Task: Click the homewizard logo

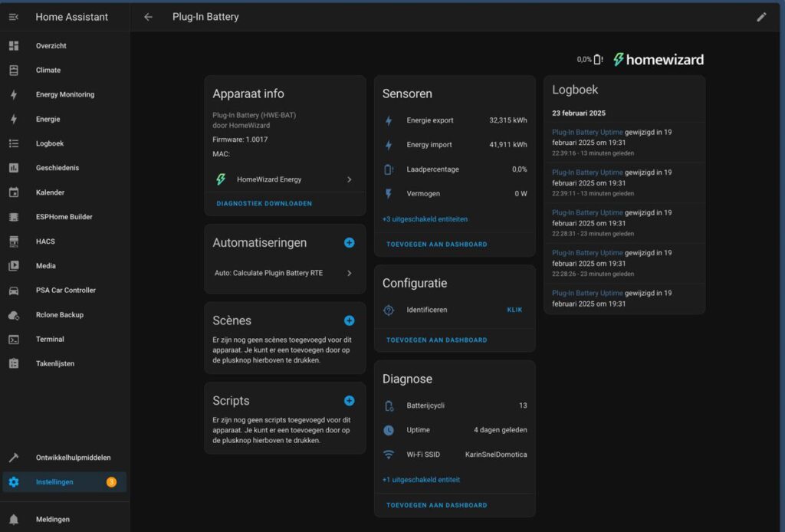Action: [x=659, y=60]
